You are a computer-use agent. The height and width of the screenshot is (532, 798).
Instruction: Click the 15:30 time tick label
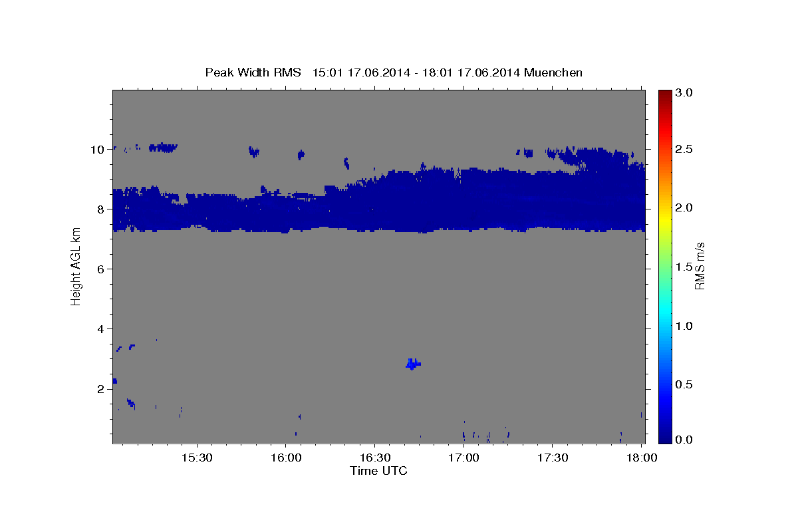click(x=197, y=458)
